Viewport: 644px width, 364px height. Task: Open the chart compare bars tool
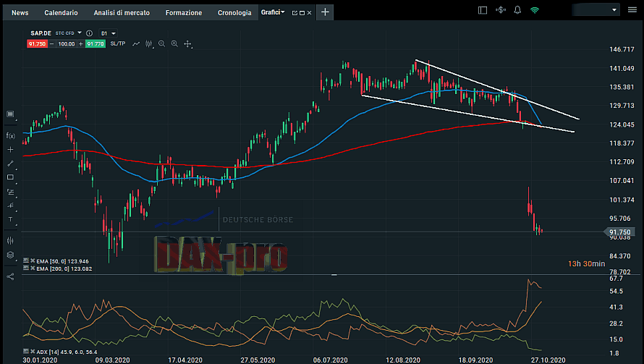10,241
